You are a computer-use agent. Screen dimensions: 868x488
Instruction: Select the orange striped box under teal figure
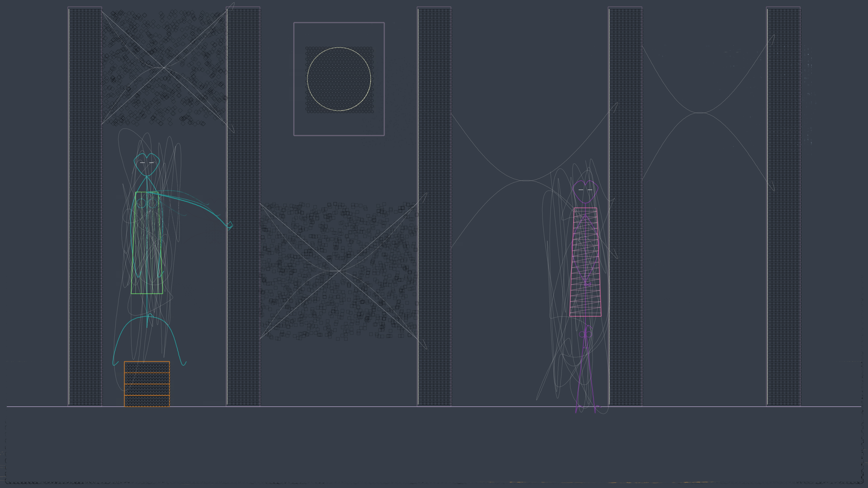[147, 384]
